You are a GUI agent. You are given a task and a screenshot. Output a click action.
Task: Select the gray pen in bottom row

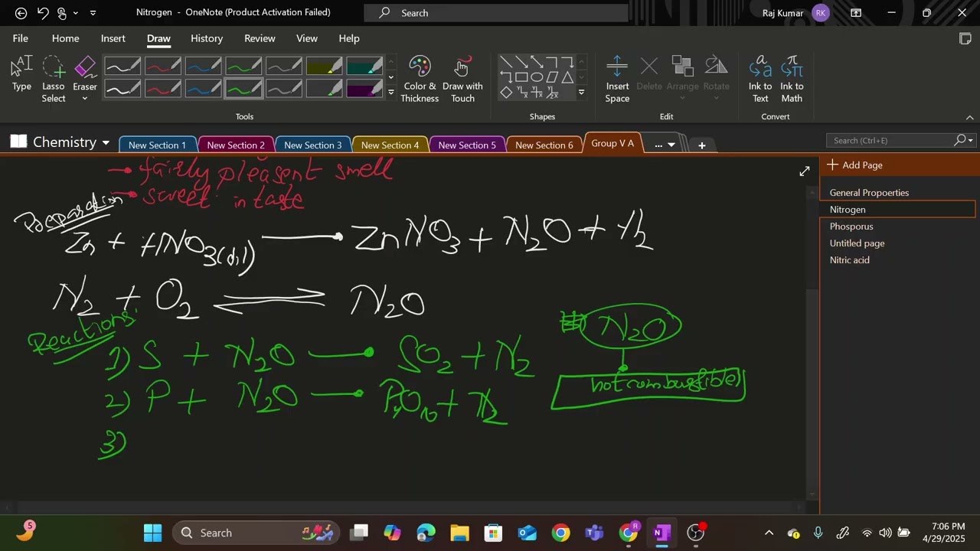284,90
